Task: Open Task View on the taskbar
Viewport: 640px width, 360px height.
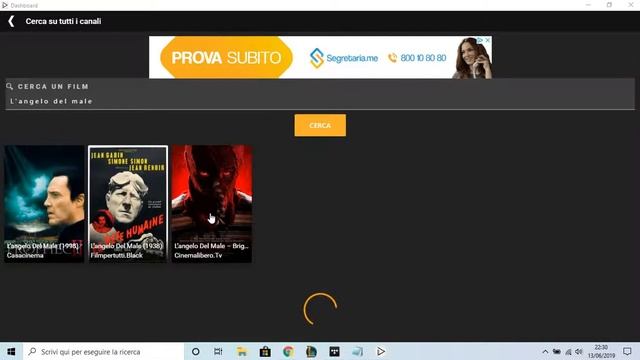Action: click(218, 351)
